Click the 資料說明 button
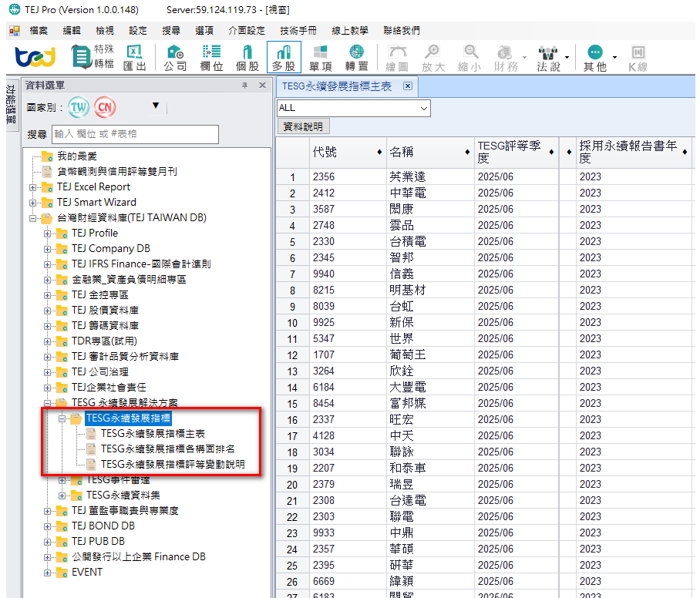This screenshot has height=598, width=700. [x=303, y=126]
